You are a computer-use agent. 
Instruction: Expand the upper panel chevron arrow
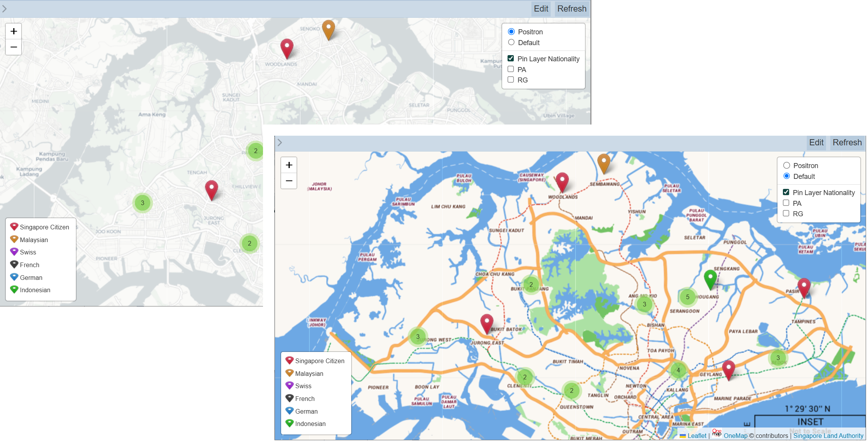click(4, 8)
